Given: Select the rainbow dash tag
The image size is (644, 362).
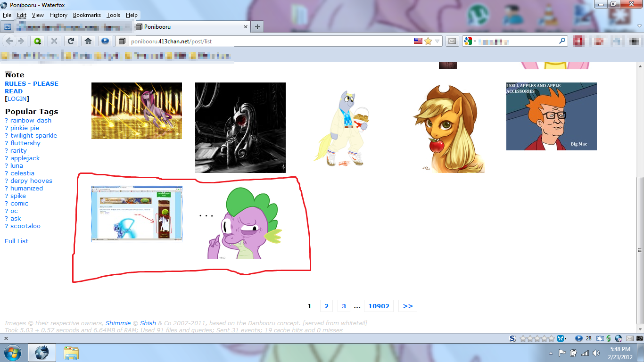Looking at the screenshot, I should click(31, 120).
